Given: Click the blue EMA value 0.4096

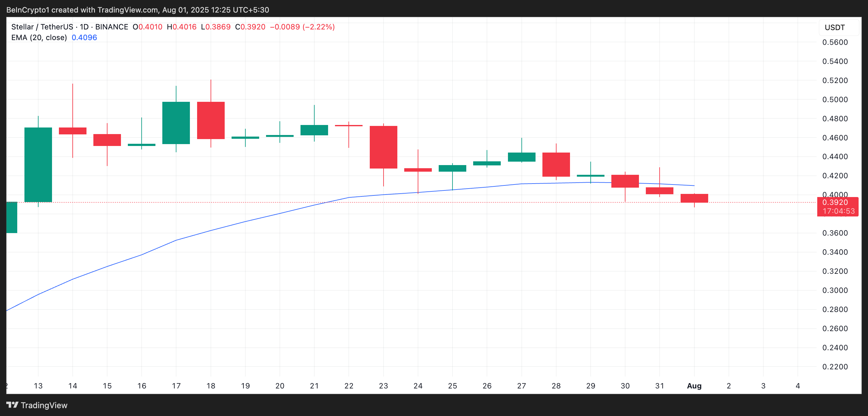Looking at the screenshot, I should tap(84, 38).
